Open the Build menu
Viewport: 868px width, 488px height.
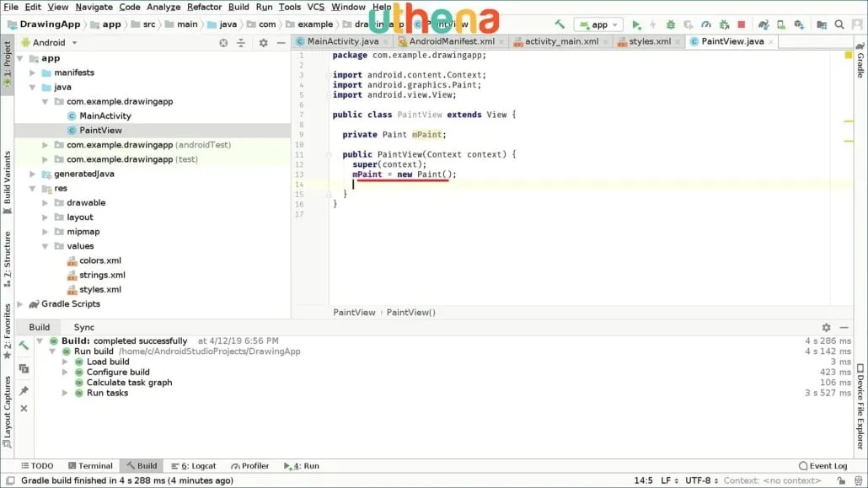coord(238,8)
